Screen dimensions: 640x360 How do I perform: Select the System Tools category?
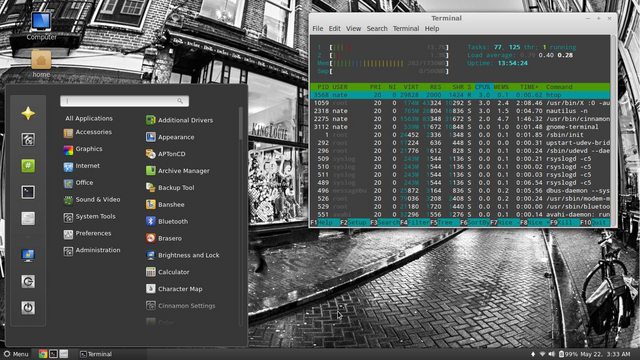[90, 216]
